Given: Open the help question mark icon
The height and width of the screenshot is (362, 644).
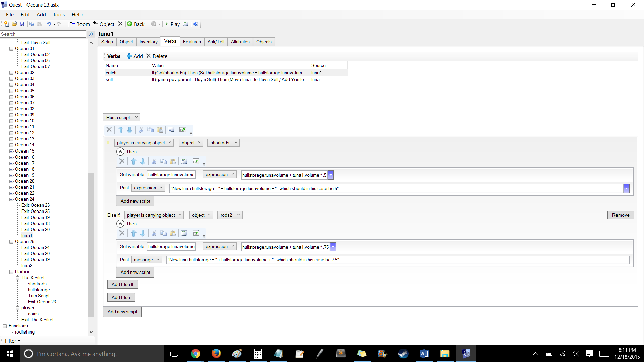Looking at the screenshot, I should (x=196, y=24).
